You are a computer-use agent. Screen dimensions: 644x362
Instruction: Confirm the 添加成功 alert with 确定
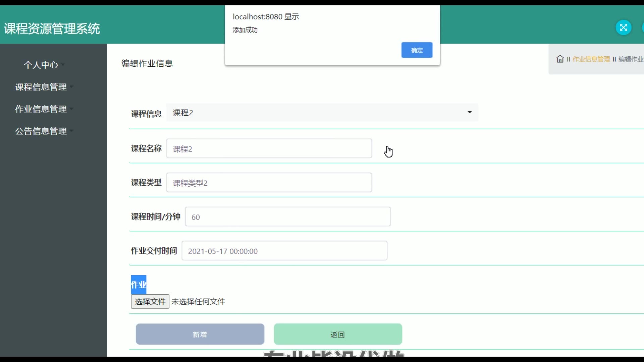coord(417,50)
